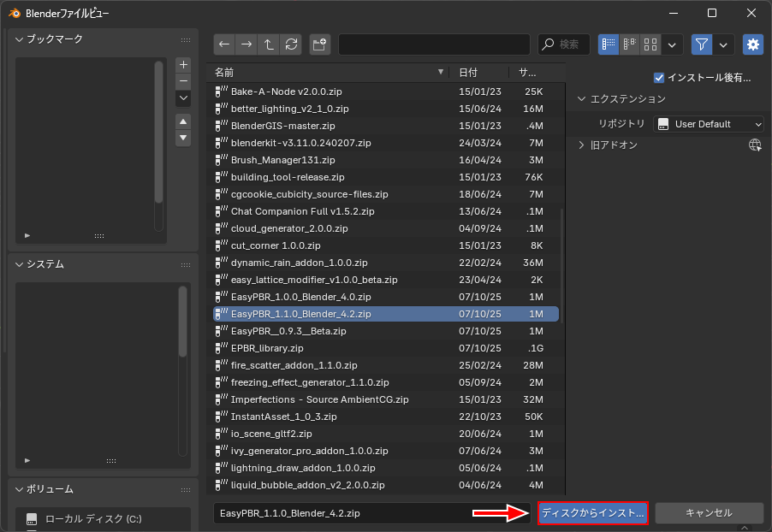
Task: Uncheck the インストール後有... checkbox
Action: [x=659, y=78]
